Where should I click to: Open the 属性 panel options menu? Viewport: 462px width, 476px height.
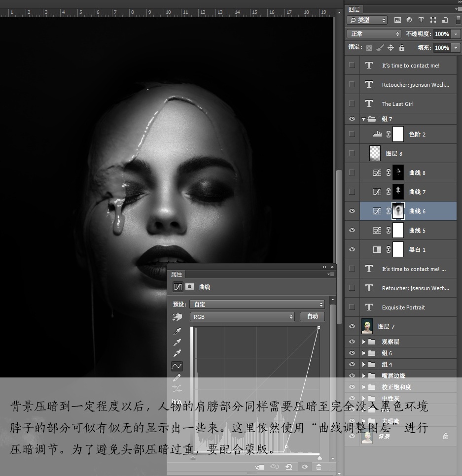click(331, 274)
